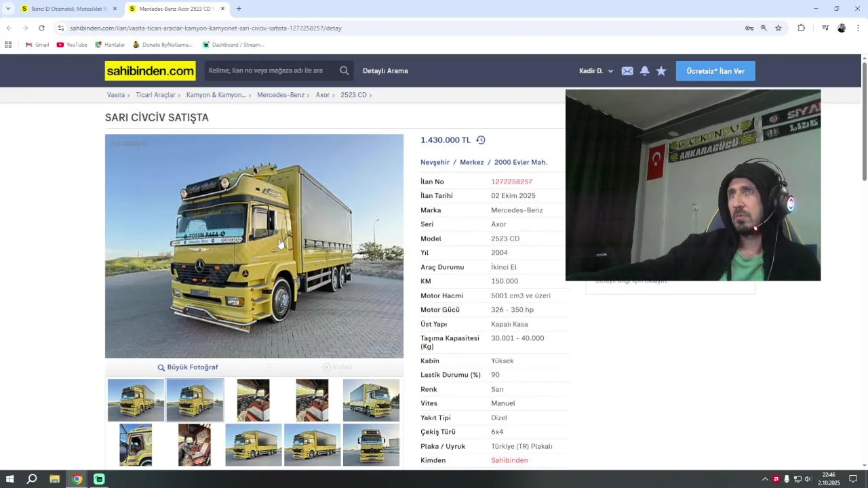Image resolution: width=868 pixels, height=488 pixels.
Task: Open Dashboard / Stream bookmark
Action: (233, 45)
